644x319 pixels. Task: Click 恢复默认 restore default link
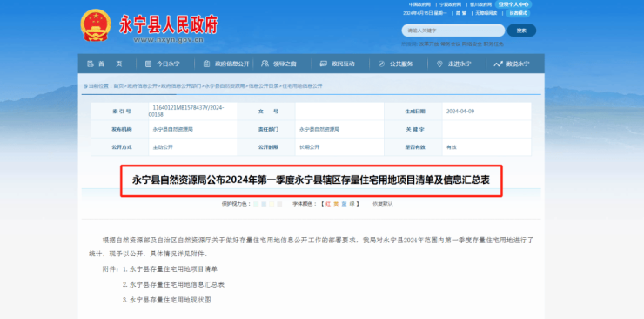click(x=382, y=204)
